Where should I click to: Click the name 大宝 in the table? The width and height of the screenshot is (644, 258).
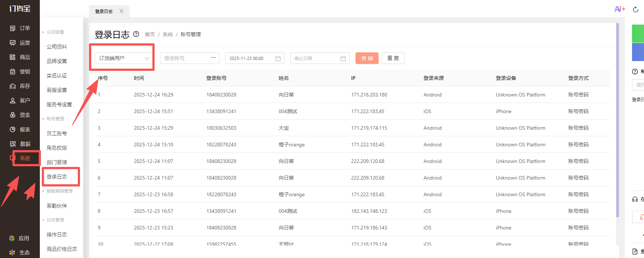tap(284, 128)
